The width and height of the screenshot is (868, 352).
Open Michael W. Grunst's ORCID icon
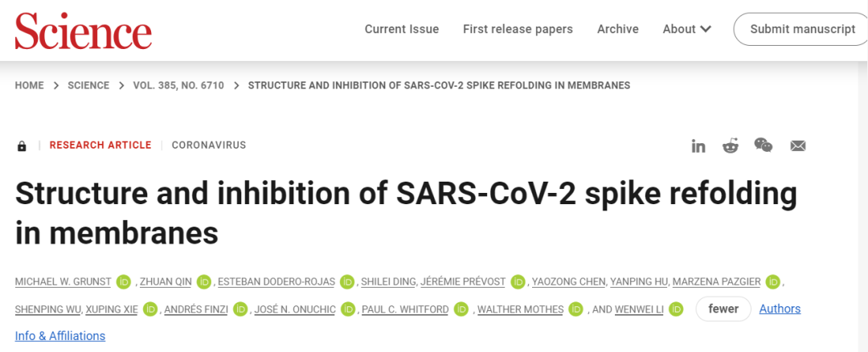click(124, 282)
